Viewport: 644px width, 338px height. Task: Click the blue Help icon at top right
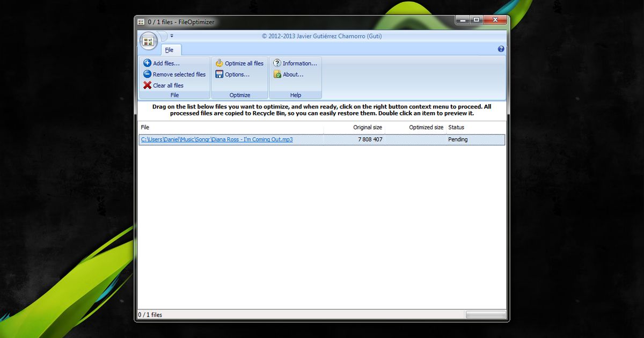click(x=501, y=48)
